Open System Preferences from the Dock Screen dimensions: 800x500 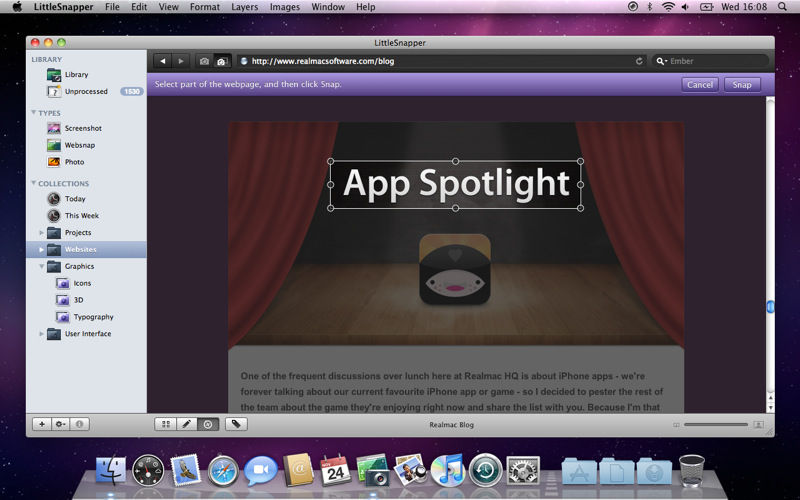coord(523,470)
